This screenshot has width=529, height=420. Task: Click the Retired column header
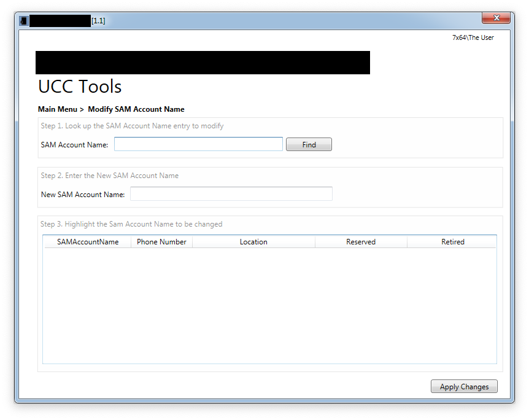tap(453, 242)
